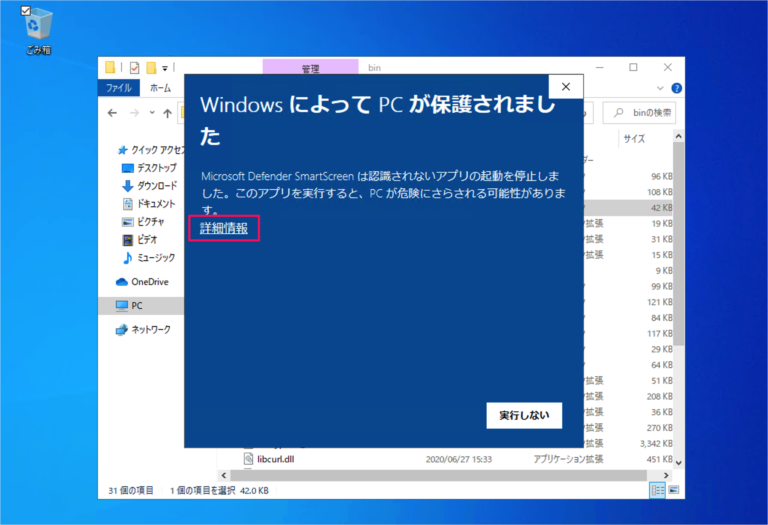
Task: Switch to large icons view in status bar
Action: point(674,490)
